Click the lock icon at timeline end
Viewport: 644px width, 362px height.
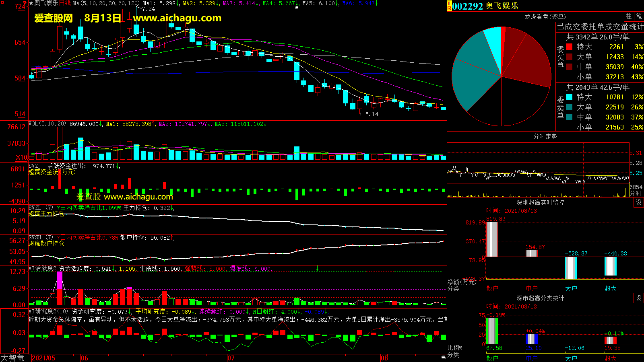pyautogui.click(x=443, y=357)
